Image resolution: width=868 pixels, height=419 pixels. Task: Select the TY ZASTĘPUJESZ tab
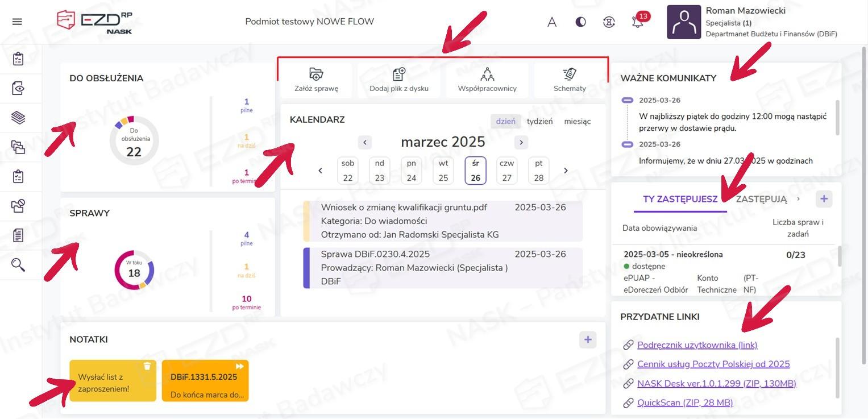[x=680, y=199]
